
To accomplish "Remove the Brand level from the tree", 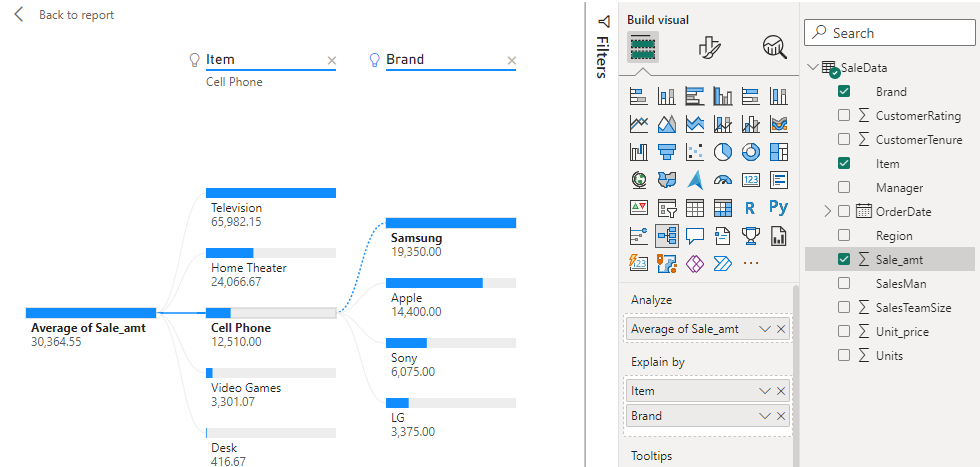I will point(512,61).
